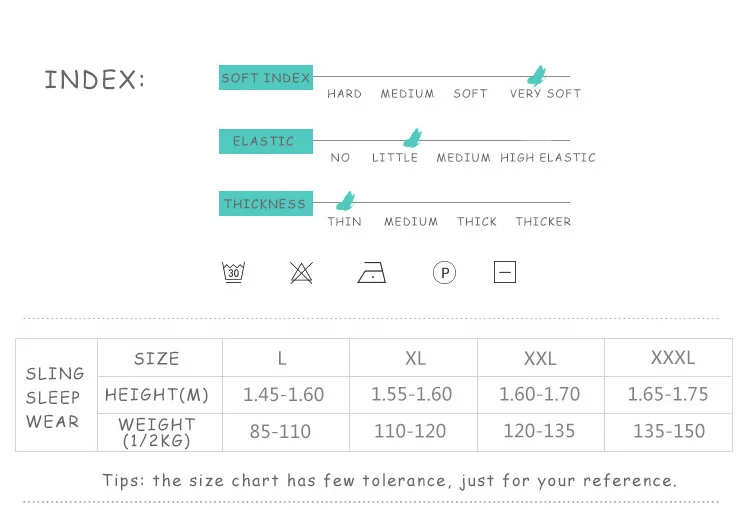Click the leaf marker on Thickness line

coord(345,201)
